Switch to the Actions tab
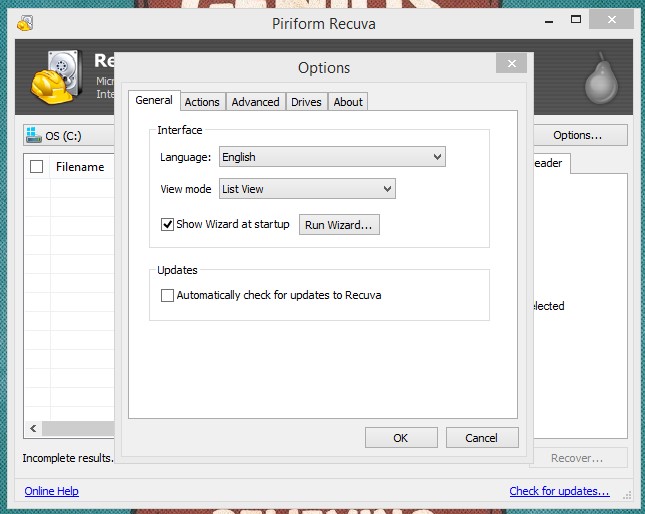This screenshot has height=514, width=645. coord(202,102)
